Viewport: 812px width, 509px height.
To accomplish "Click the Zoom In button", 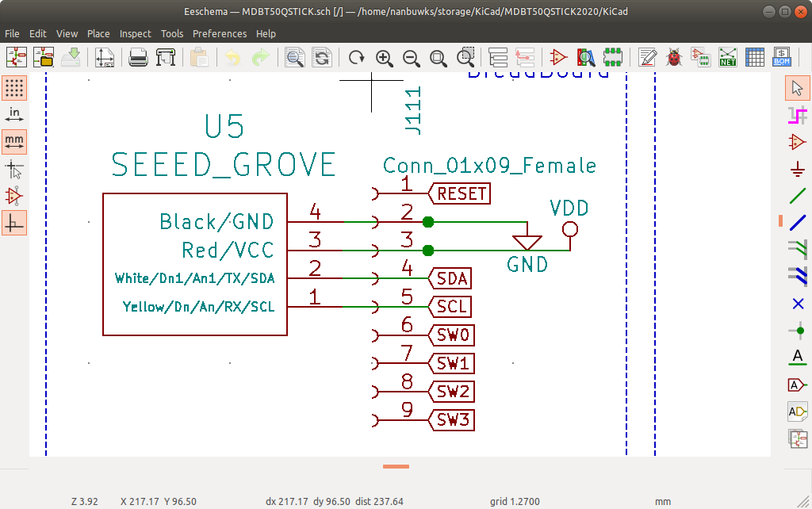I will pos(385,57).
